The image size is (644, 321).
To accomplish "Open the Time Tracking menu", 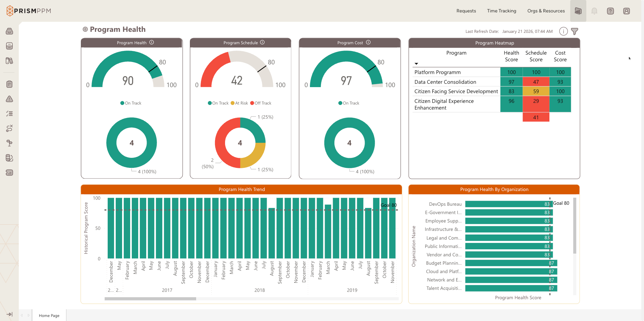I will click(501, 11).
